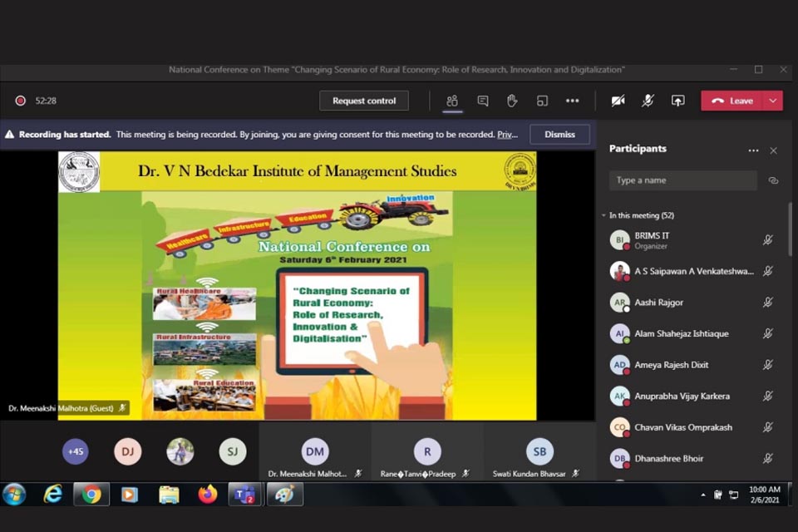
Task: Open Paint from the taskbar
Action: tap(284, 495)
